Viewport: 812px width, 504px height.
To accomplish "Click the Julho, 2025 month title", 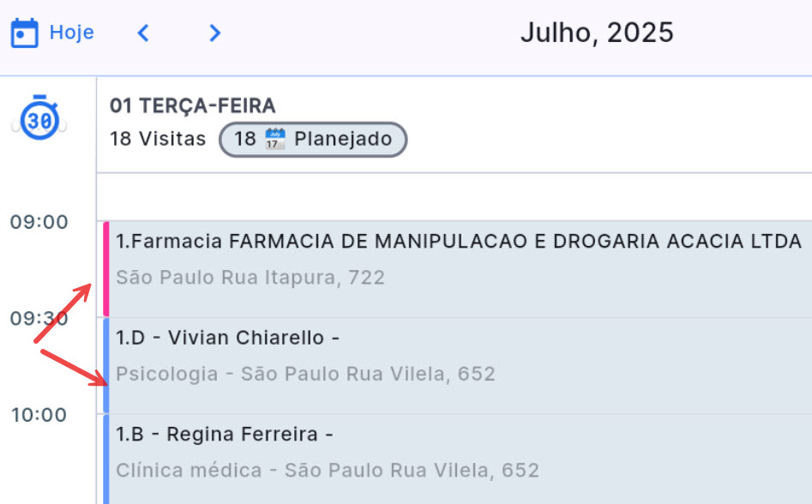I will [596, 33].
